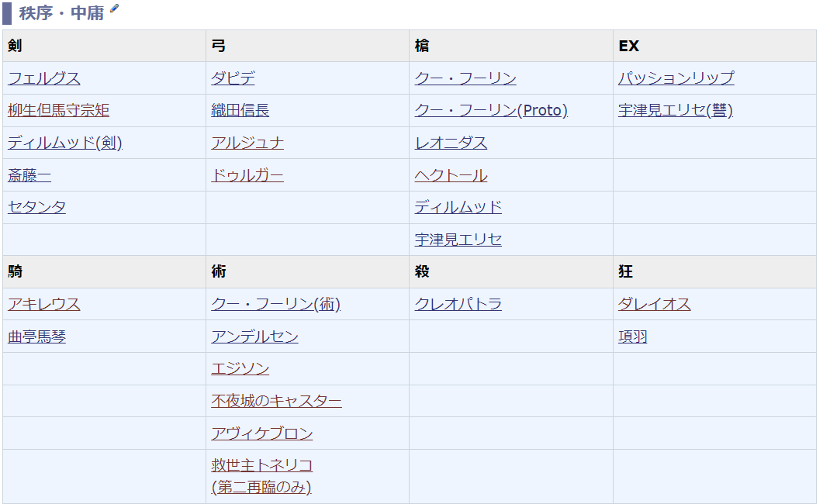Open the アキレウス link
This screenshot has height=504, width=823.
tap(44, 305)
